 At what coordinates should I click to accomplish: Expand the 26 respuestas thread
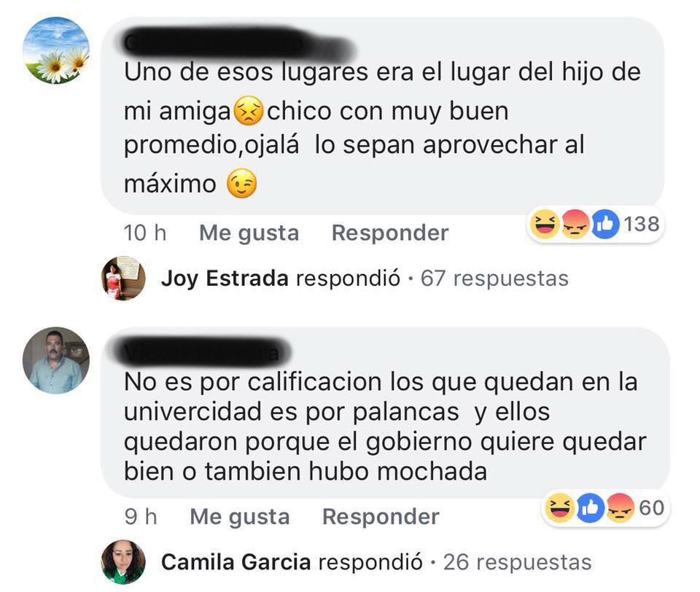518,563
